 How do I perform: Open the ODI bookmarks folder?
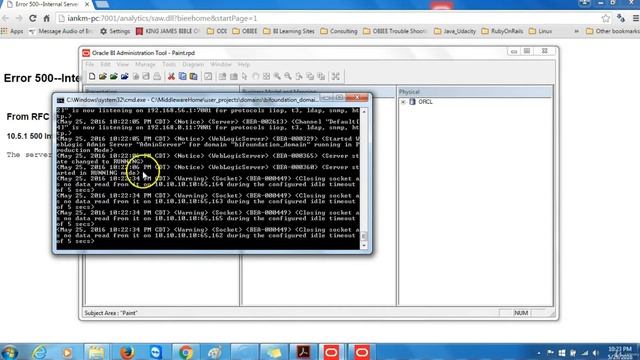[x=217, y=31]
